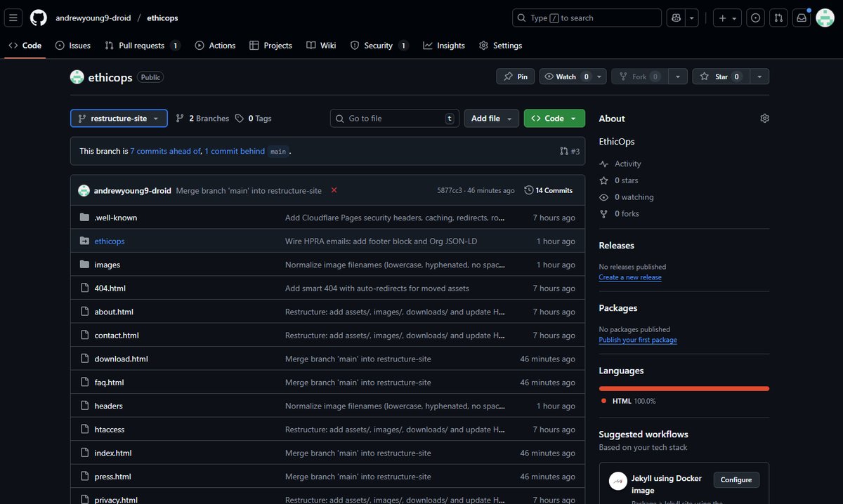The height and width of the screenshot is (504, 843).
Task: Open Copilot dropdown arrow in header
Action: tap(693, 18)
